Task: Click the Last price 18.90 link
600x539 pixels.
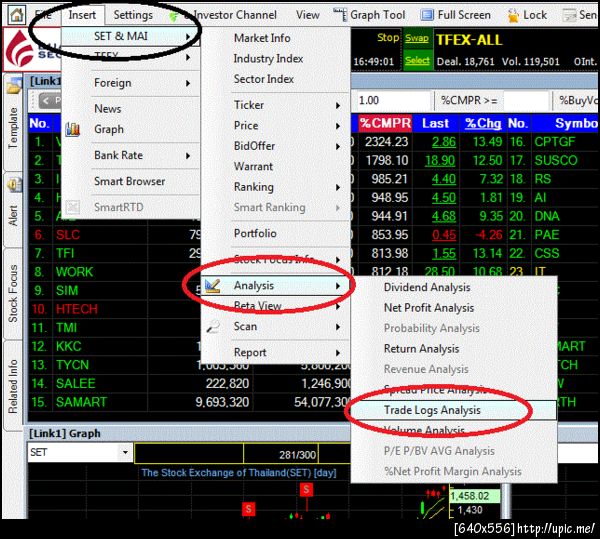Action: (x=440, y=160)
